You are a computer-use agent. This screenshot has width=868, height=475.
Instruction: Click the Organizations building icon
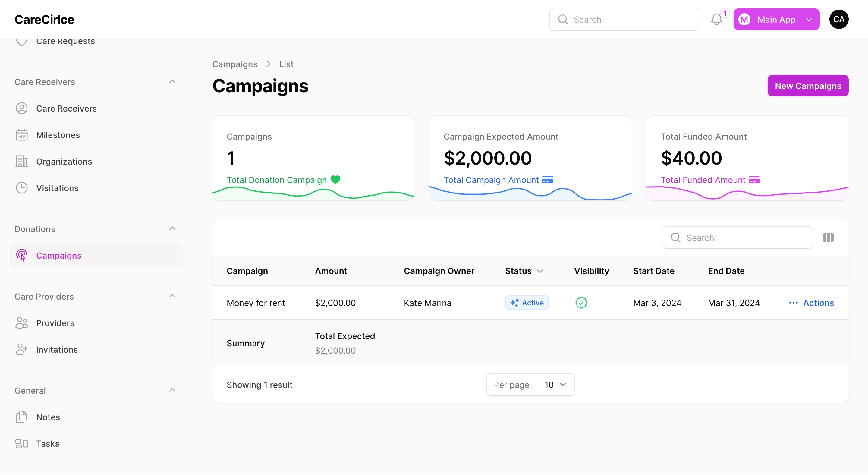point(22,161)
